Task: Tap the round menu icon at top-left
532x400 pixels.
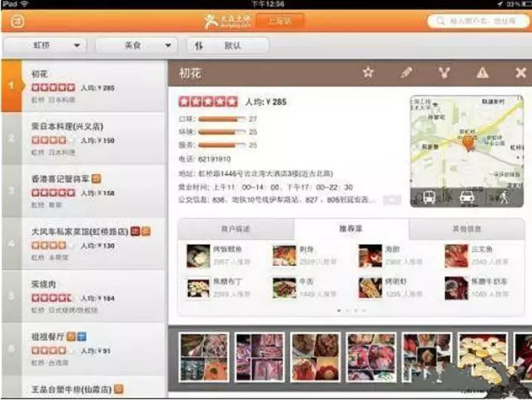Action: (16, 21)
